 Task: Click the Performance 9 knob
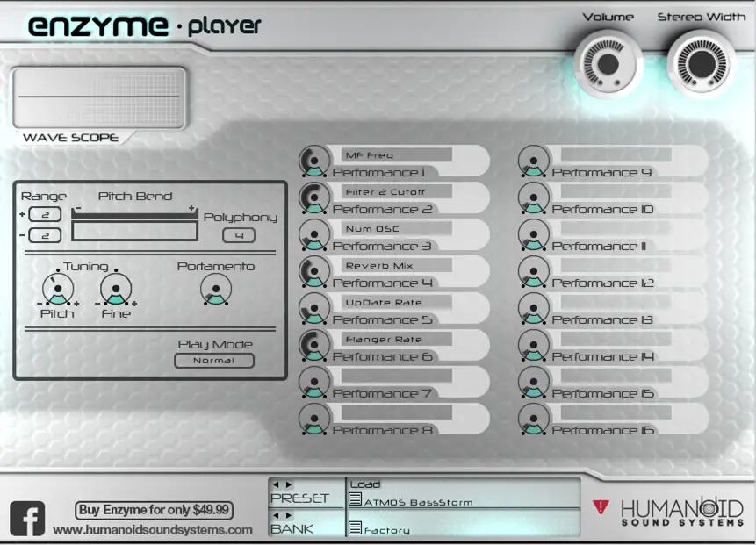[x=534, y=161]
